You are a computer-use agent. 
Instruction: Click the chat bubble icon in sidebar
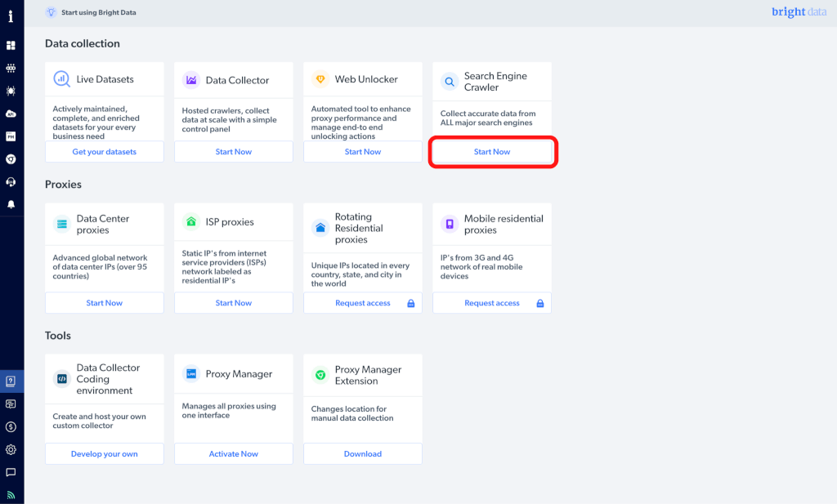[11, 472]
